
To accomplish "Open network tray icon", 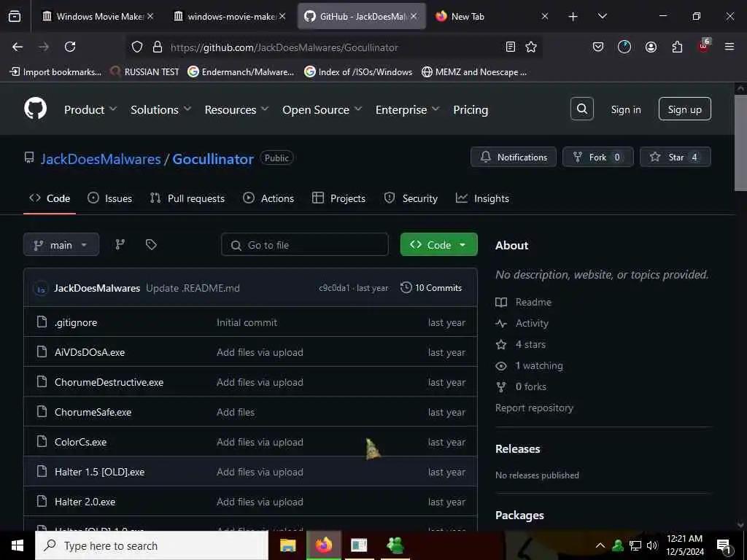I will [x=635, y=545].
